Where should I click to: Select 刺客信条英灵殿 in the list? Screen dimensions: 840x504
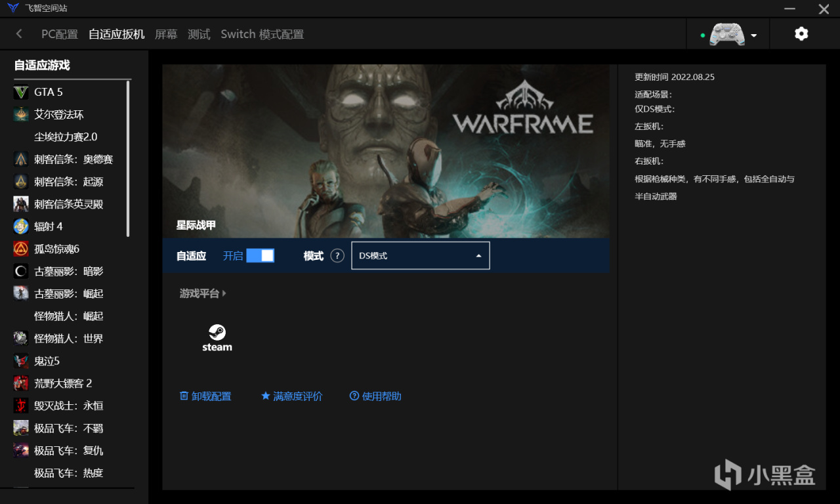coord(70,204)
